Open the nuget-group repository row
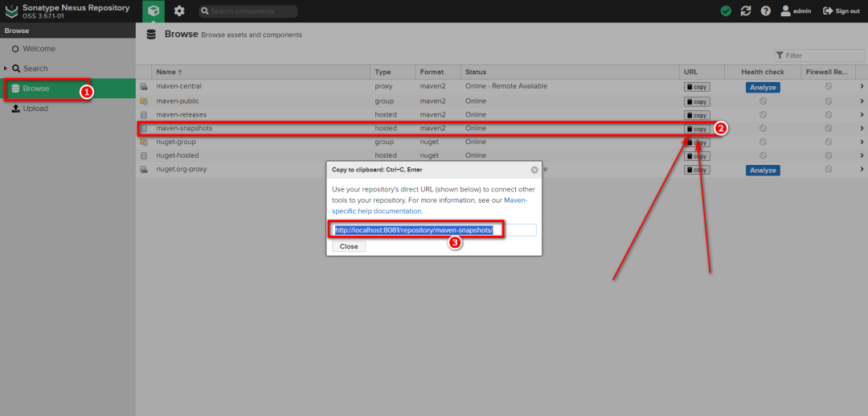 (x=502, y=142)
